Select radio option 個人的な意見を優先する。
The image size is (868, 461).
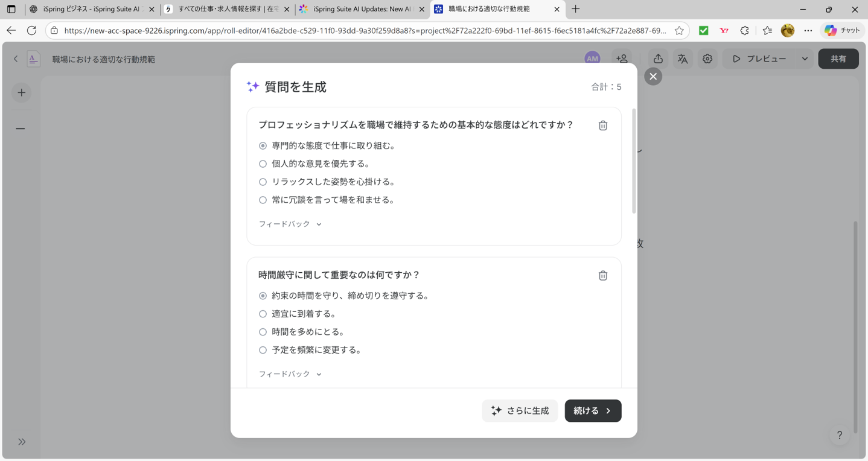pyautogui.click(x=263, y=164)
